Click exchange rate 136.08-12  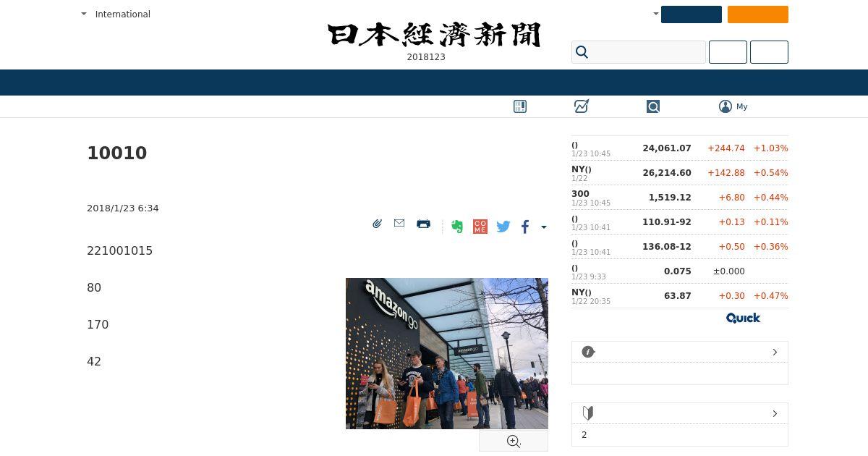coord(667,246)
